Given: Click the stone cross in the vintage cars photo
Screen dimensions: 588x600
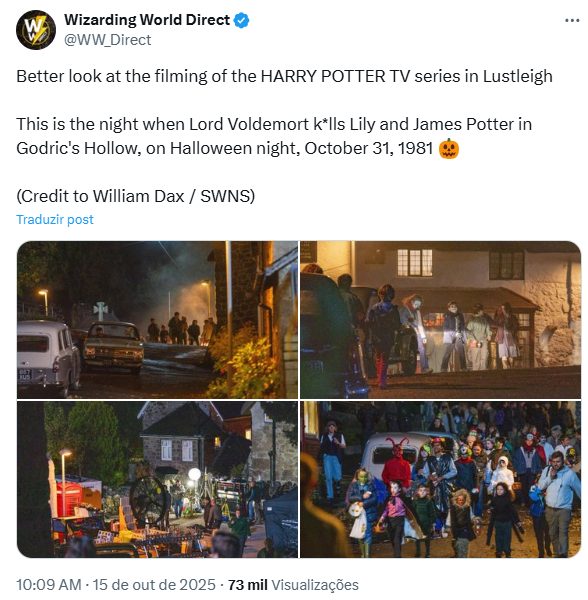Looking at the screenshot, I should 100,311.
